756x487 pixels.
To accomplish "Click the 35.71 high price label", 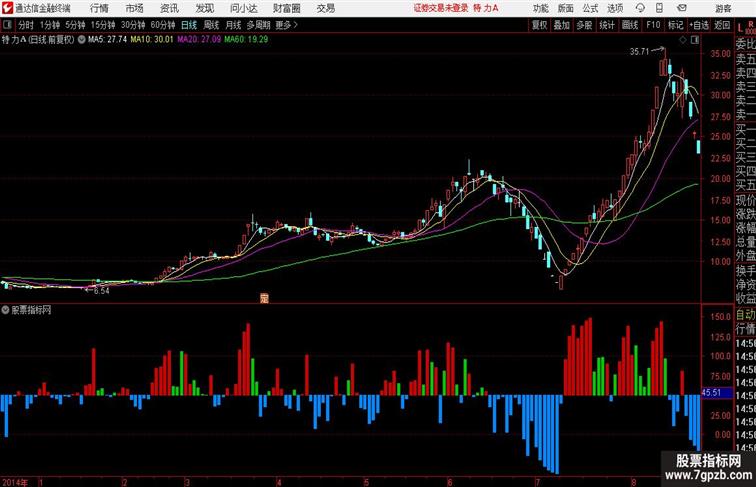I will pyautogui.click(x=640, y=52).
